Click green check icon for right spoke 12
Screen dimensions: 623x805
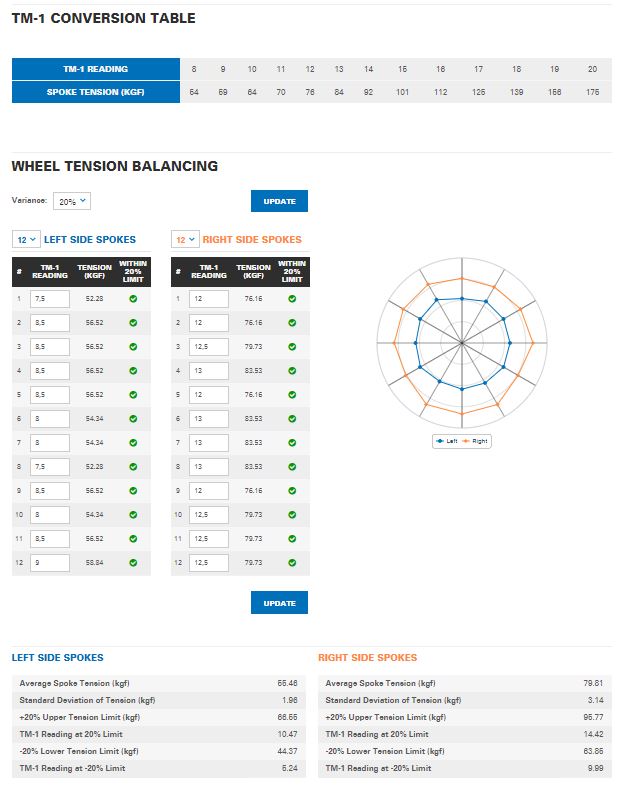[292, 562]
